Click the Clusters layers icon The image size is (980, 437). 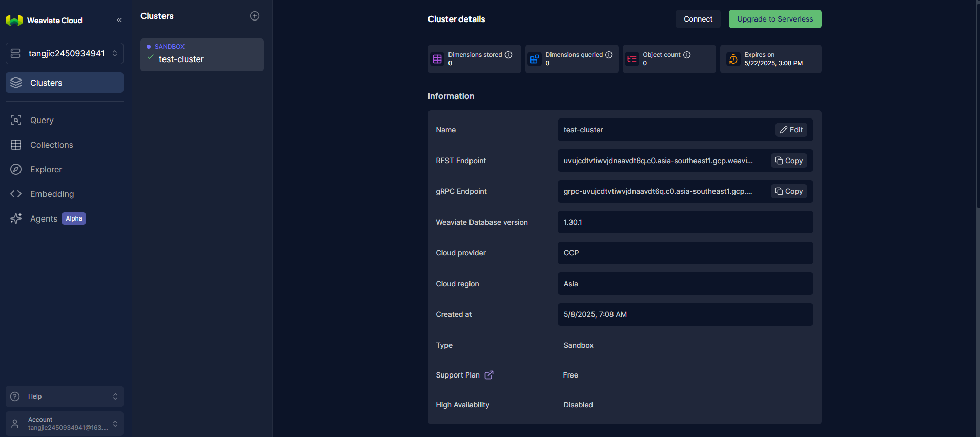[x=16, y=83]
